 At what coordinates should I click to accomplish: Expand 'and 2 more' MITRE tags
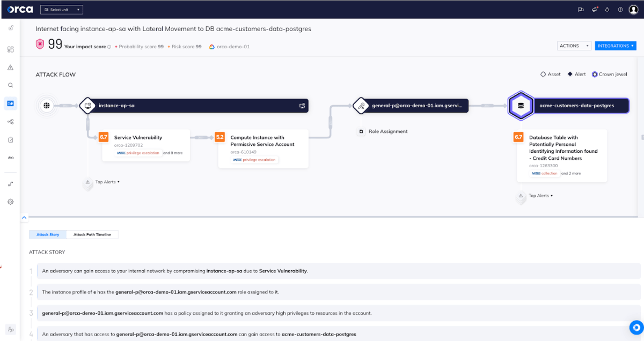click(x=571, y=173)
